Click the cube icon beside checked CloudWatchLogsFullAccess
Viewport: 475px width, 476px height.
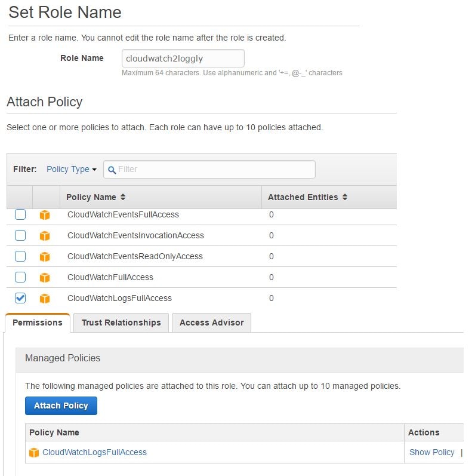click(x=45, y=299)
